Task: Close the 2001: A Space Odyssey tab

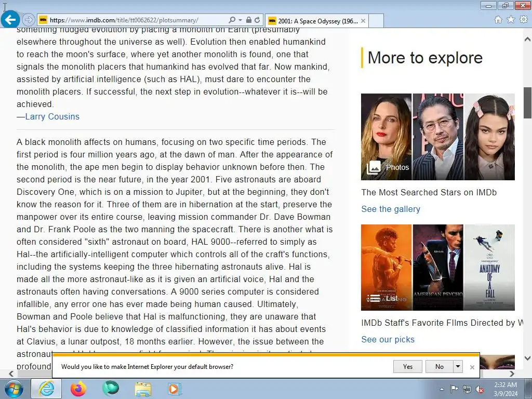Action: [363, 21]
